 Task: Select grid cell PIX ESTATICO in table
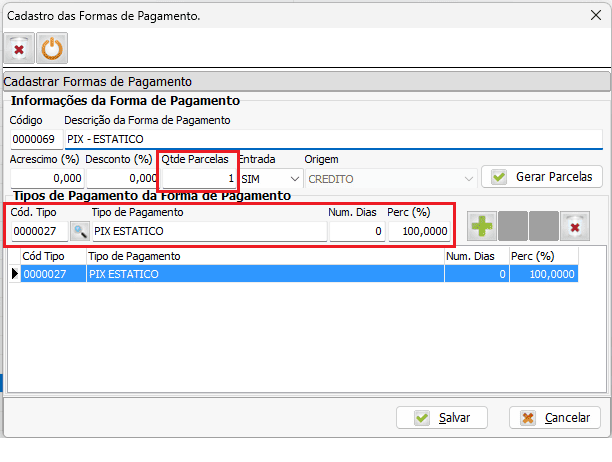pos(265,274)
